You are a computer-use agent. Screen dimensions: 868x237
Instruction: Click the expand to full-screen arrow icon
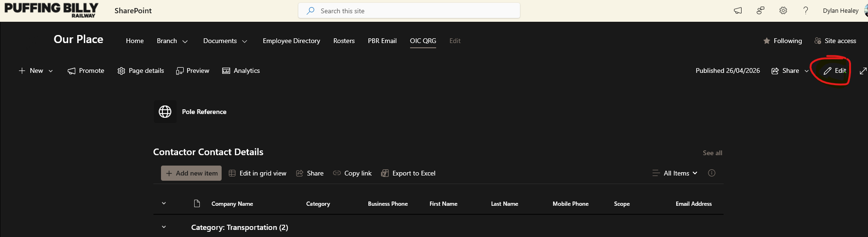click(863, 70)
